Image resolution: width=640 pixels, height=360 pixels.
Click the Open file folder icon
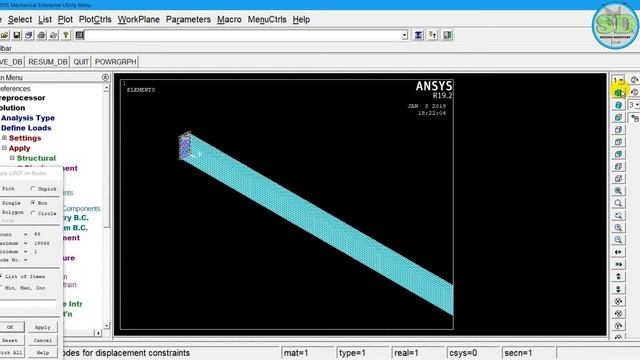point(4,35)
